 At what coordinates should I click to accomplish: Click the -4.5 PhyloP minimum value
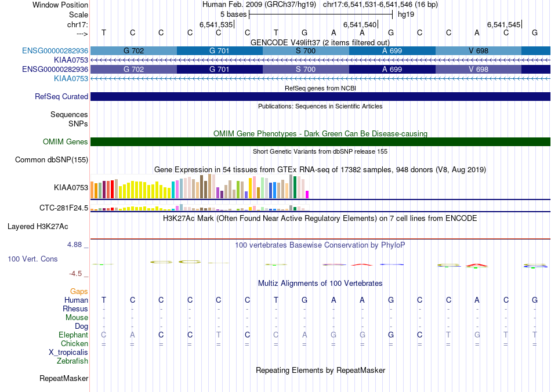pyautogui.click(x=75, y=274)
